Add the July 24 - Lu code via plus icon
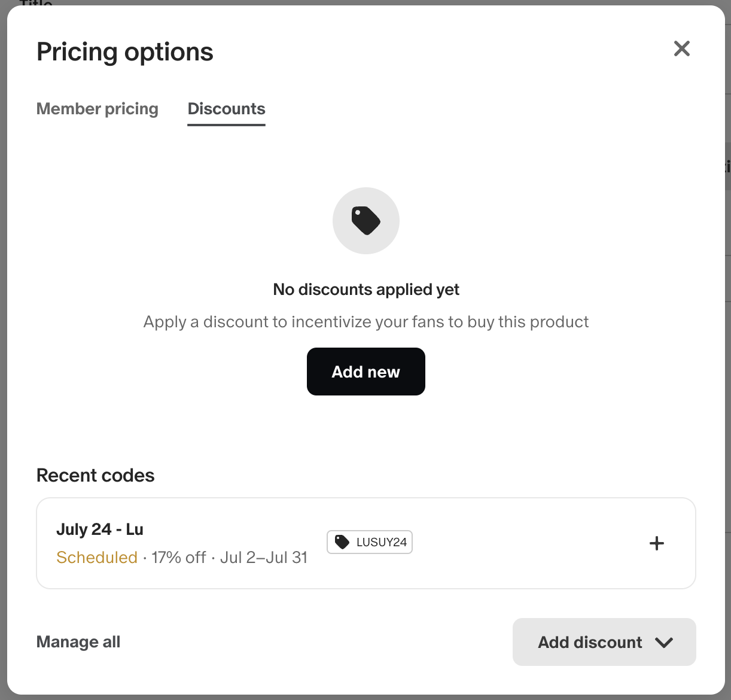Viewport: 731px width, 700px height. coord(657,543)
